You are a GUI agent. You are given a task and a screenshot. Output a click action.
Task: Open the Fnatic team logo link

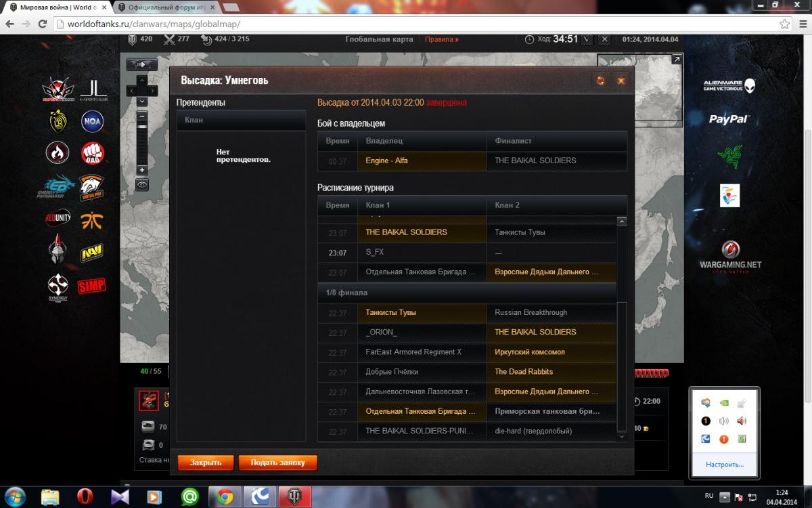(92, 219)
